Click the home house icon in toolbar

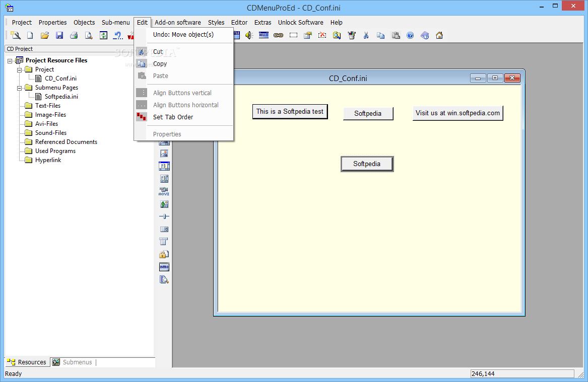tap(439, 35)
